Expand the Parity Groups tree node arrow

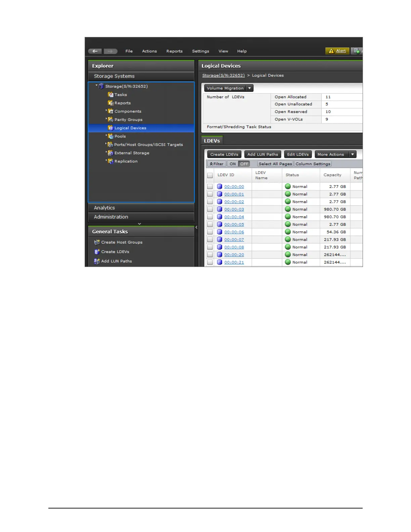pyautogui.click(x=106, y=119)
